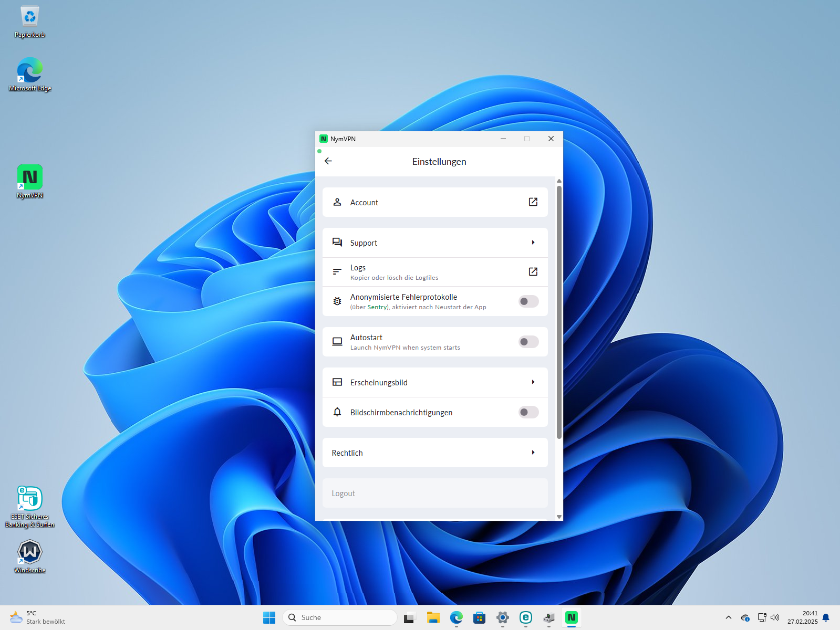840x630 pixels.
Task: Click the scrollbar down arrow
Action: 559,517
